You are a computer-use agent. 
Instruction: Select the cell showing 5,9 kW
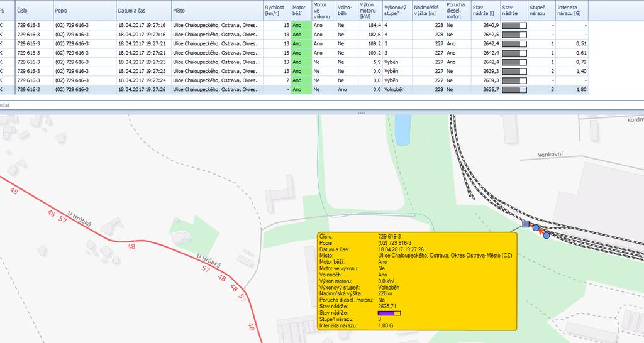tap(370, 62)
